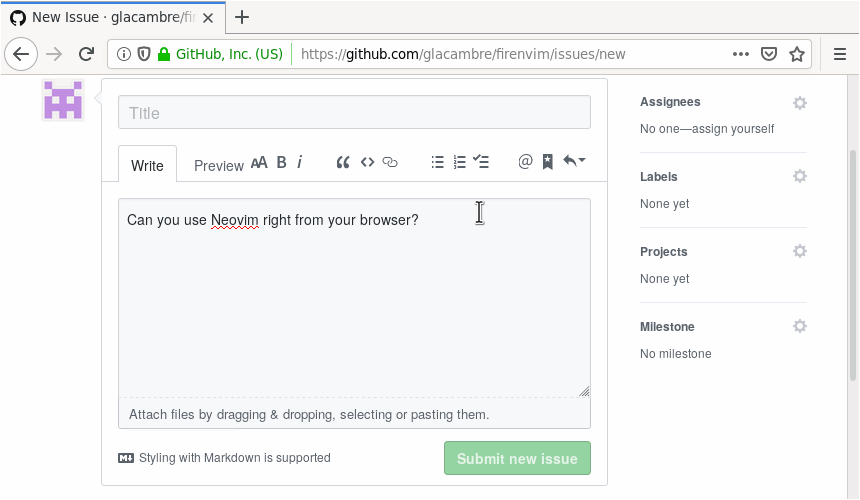Screen dimensions: 860x500
Task: Open Styling with Markdown is supported link
Action: click(224, 458)
